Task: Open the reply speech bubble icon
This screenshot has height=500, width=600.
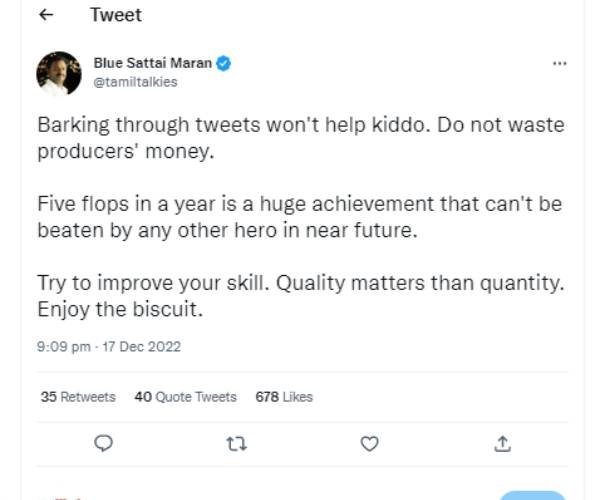Action: coord(102,443)
